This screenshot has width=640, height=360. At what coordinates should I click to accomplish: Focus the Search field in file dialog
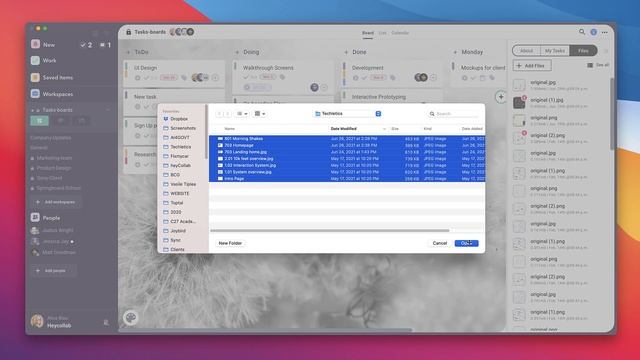coord(453,114)
